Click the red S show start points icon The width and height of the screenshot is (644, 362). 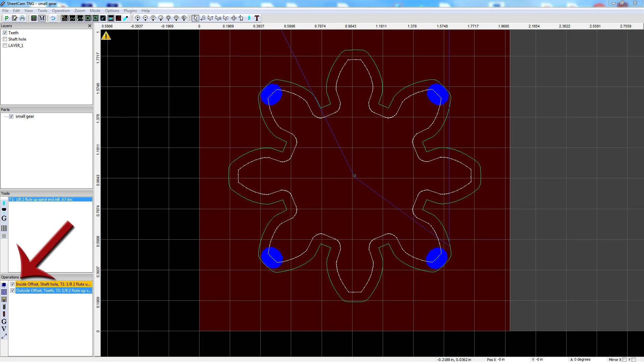(118, 18)
